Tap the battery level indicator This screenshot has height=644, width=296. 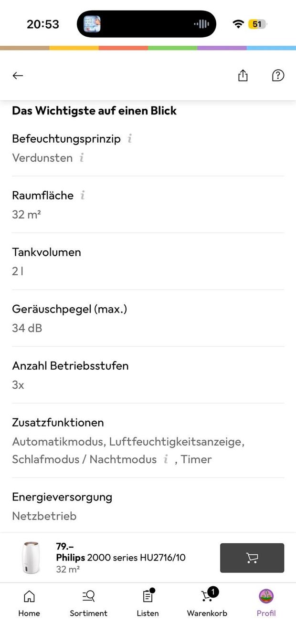[257, 24]
